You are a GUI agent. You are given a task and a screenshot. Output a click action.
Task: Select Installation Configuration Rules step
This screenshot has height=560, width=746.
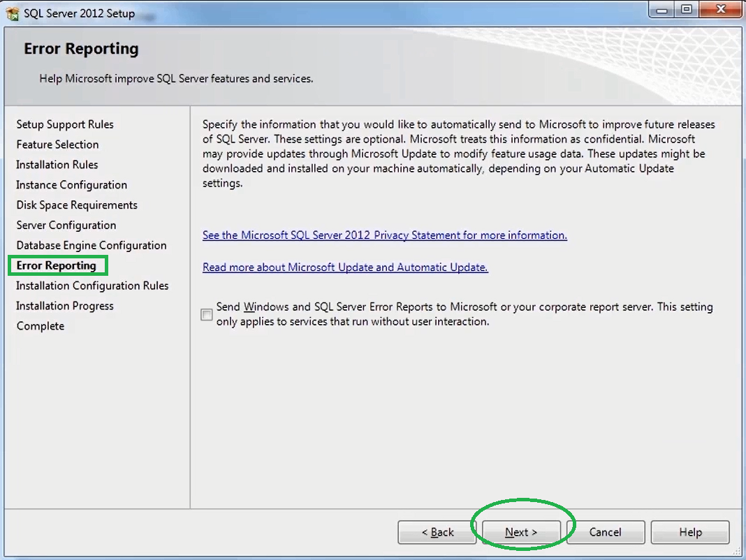pos(92,286)
